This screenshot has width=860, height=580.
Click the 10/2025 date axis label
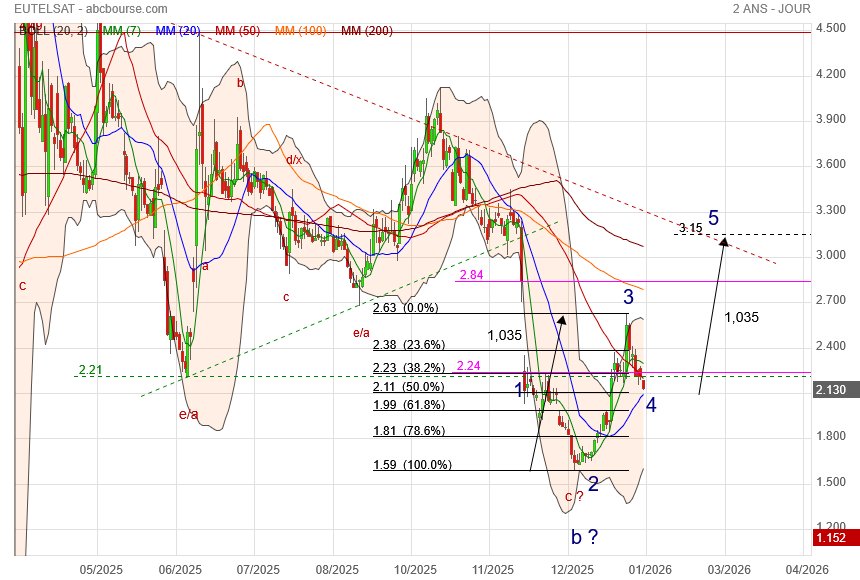[415, 570]
